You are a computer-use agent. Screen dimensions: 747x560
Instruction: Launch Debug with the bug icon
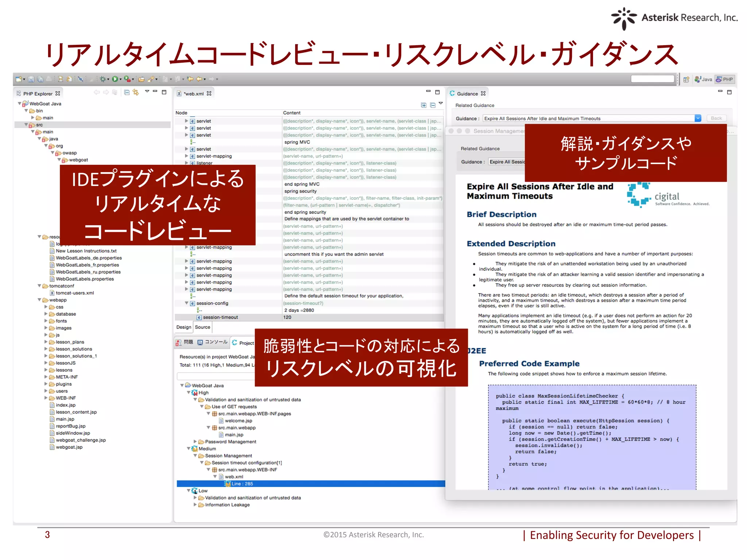click(x=103, y=79)
